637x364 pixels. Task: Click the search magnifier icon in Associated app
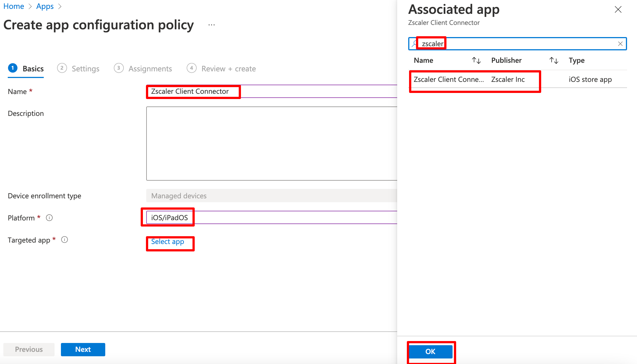pyautogui.click(x=414, y=43)
